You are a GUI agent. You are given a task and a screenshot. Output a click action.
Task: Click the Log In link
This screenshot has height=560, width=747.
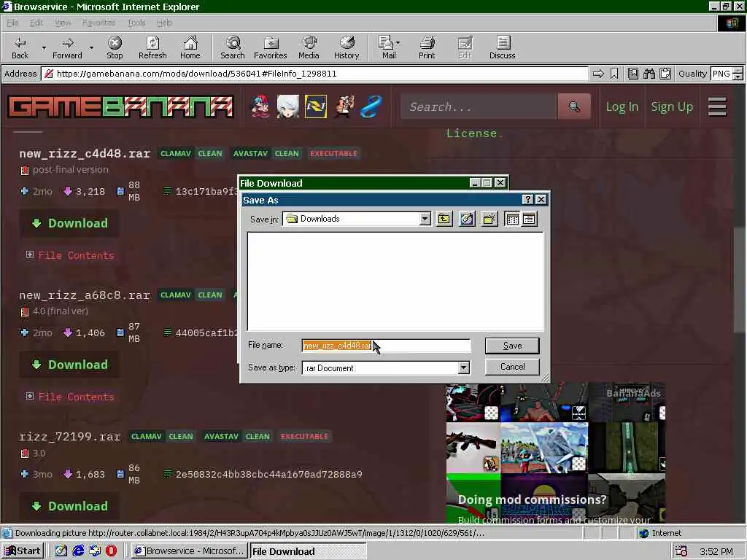[622, 106]
